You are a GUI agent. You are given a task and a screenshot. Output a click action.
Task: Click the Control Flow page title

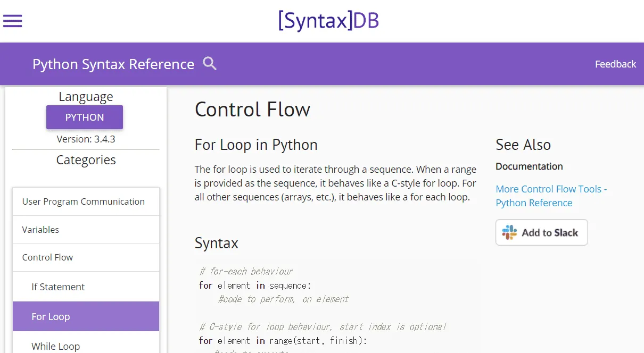pyautogui.click(x=253, y=110)
